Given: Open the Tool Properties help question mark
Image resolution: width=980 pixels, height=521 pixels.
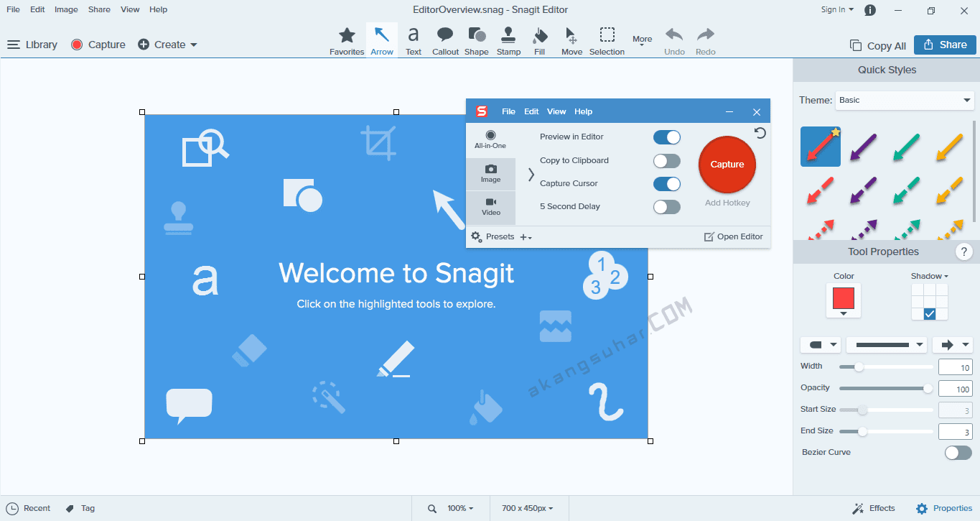Looking at the screenshot, I should coord(963,252).
